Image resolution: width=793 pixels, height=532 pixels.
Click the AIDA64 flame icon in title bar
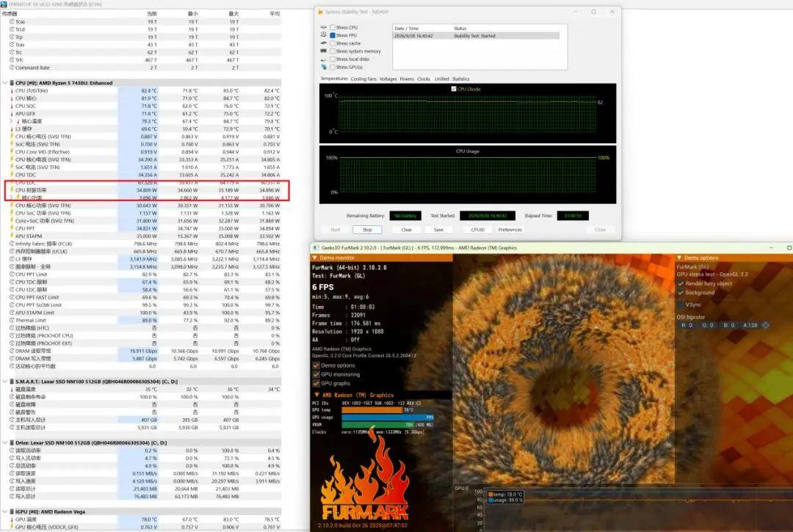320,12
